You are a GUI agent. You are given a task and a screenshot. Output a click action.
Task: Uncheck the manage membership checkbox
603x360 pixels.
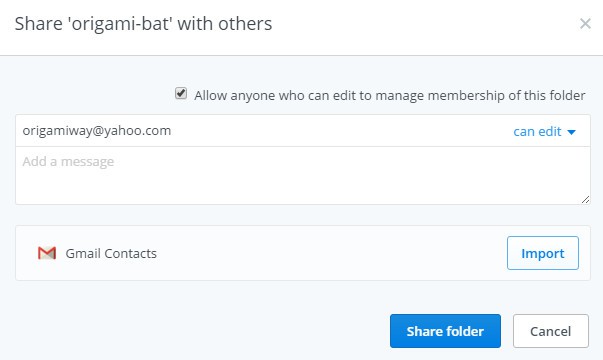pos(181,93)
